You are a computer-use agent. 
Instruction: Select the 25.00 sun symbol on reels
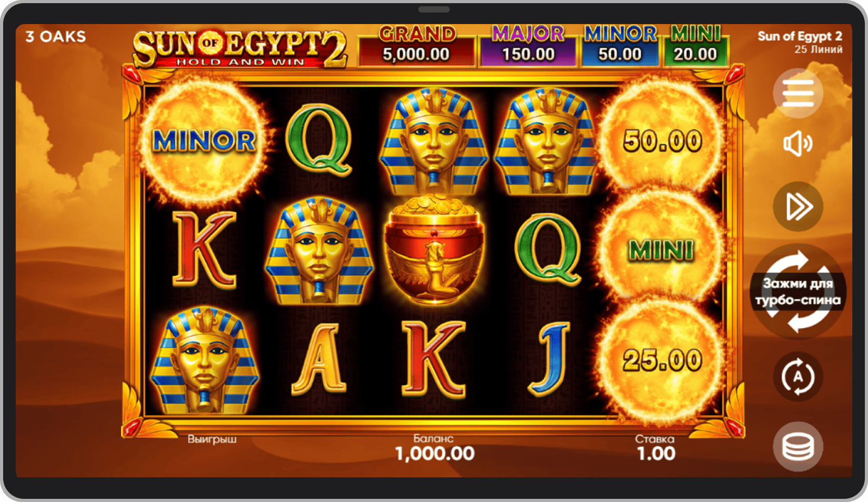click(x=661, y=361)
